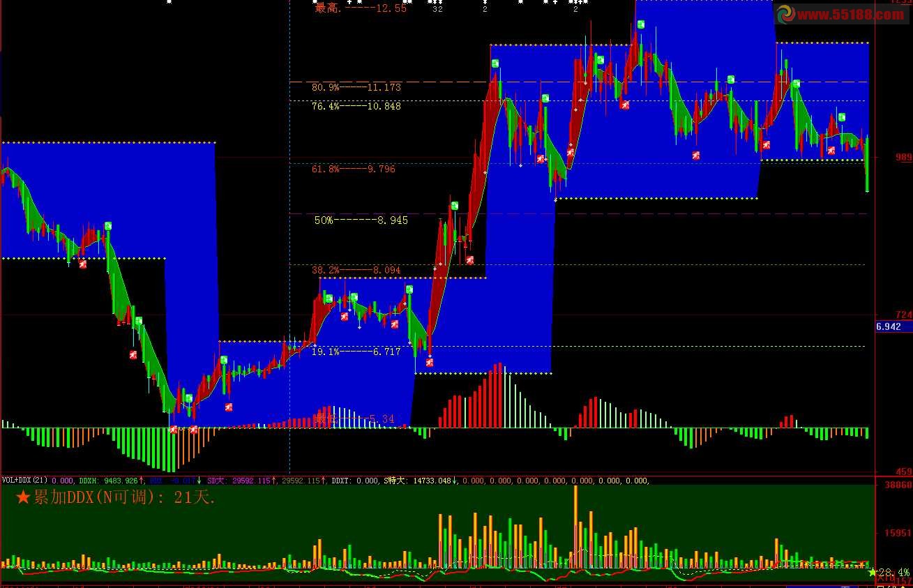This screenshot has height=588, width=913.
Task: Click the green buy marker above the 50% label
Action: coord(454,206)
